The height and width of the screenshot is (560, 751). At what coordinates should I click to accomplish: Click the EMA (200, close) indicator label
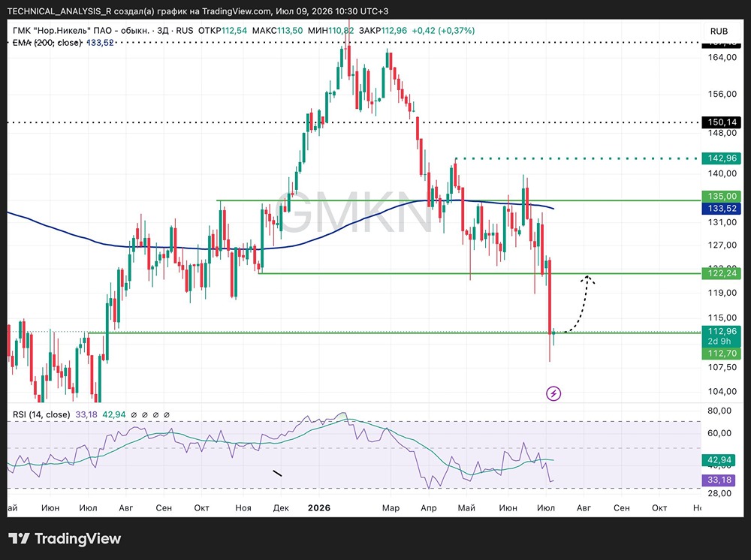pyautogui.click(x=47, y=43)
